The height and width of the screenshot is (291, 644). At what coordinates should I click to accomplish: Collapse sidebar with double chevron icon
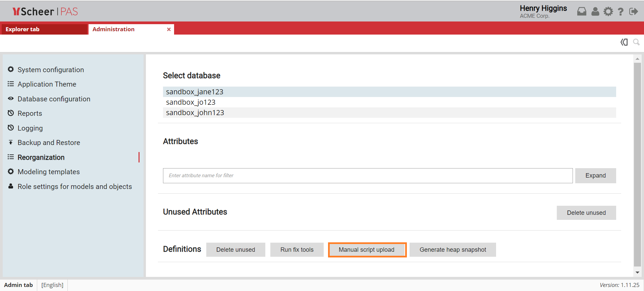point(624,42)
